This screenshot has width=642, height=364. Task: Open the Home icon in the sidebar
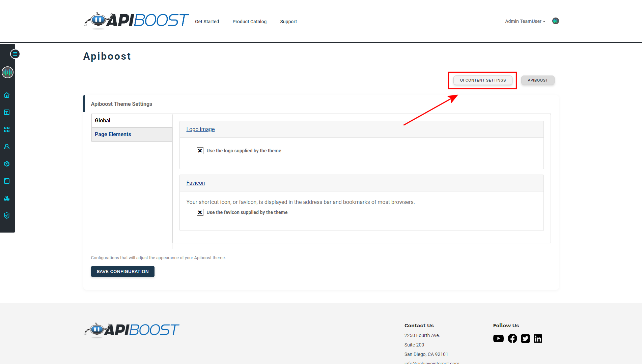tap(7, 95)
